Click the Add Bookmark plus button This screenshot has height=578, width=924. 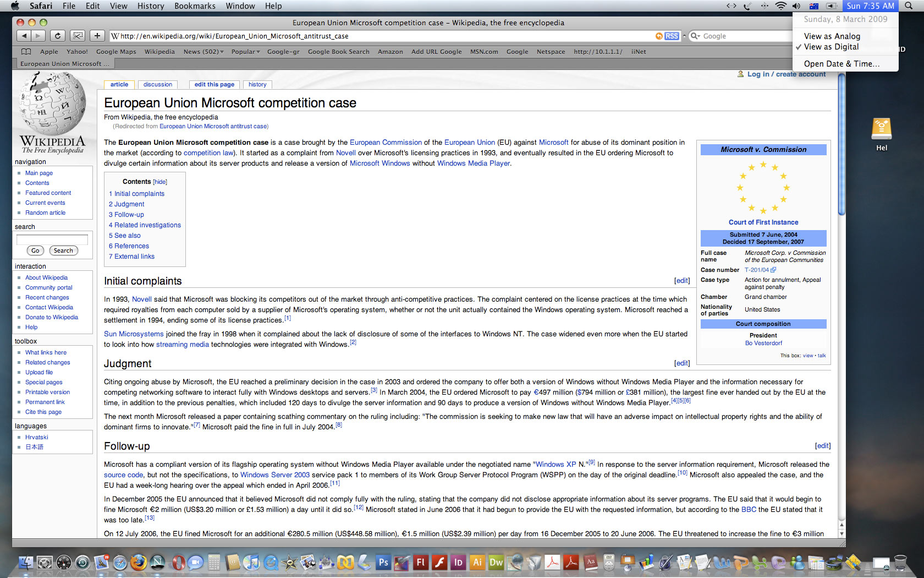coord(97,36)
